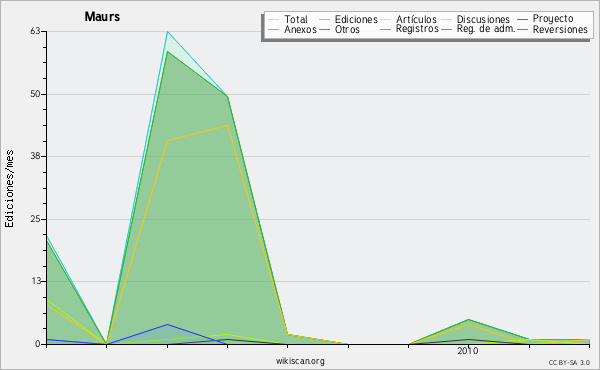600x370 pixels.
Task: Click the 'Discusiones' legend label
Action: click(483, 19)
